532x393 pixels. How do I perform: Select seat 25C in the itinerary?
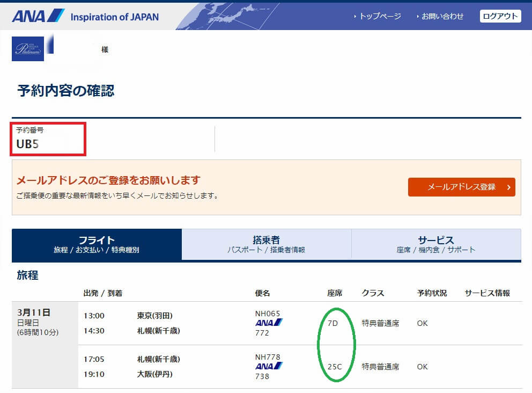tap(335, 367)
